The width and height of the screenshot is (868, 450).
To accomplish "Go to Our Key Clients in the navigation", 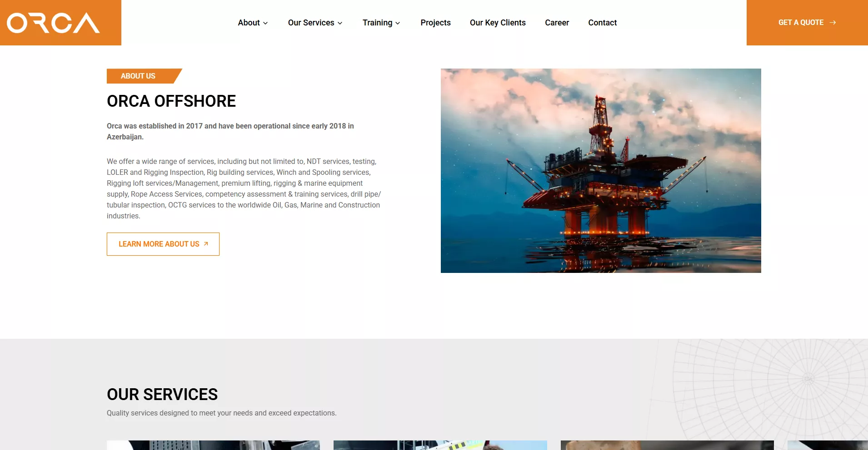I will click(x=498, y=23).
